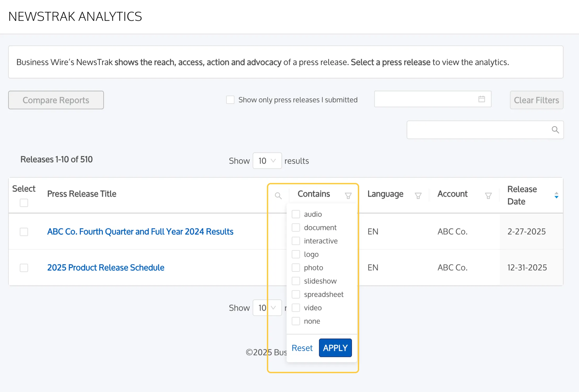
Task: Check the none filter option
Action: tap(296, 321)
